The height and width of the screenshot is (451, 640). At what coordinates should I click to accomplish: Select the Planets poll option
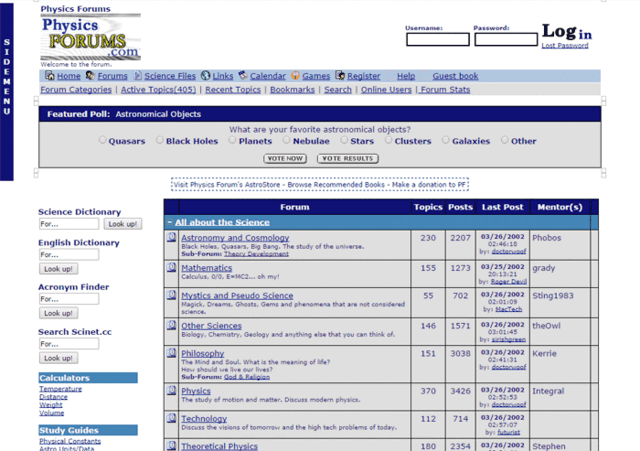(232, 140)
